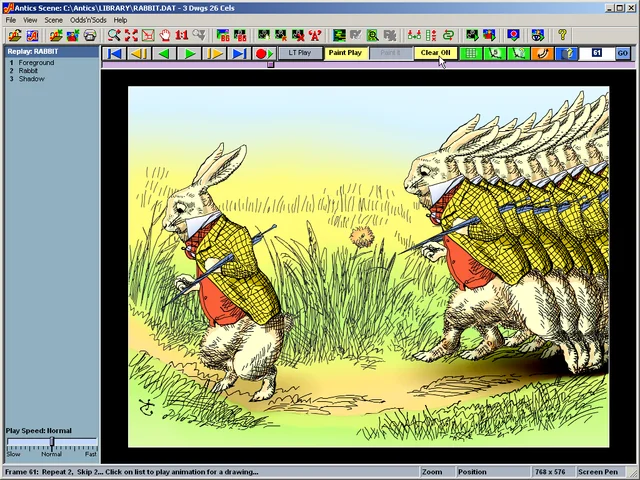Click the red record and play button

(x=264, y=53)
